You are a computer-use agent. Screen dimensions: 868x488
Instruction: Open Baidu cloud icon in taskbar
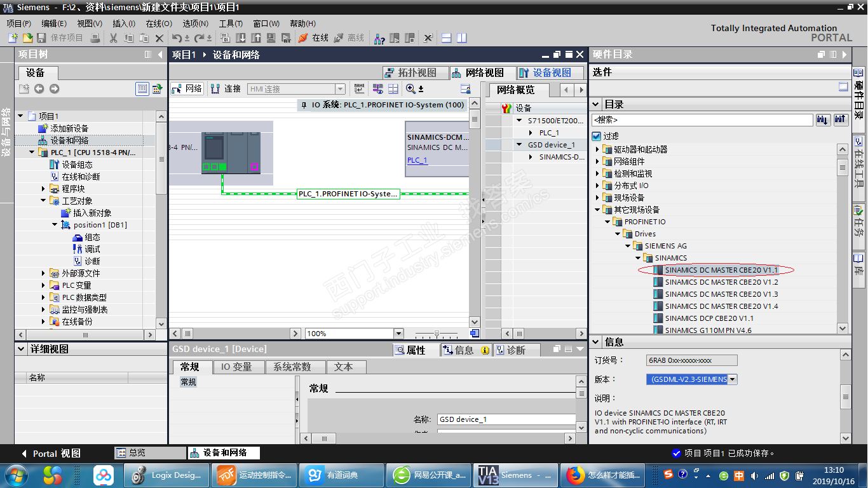(103, 475)
